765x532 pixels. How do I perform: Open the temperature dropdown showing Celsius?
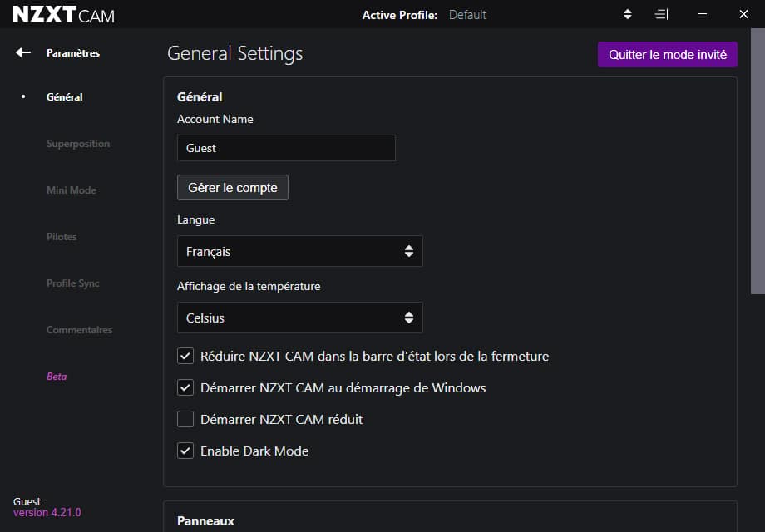point(299,318)
